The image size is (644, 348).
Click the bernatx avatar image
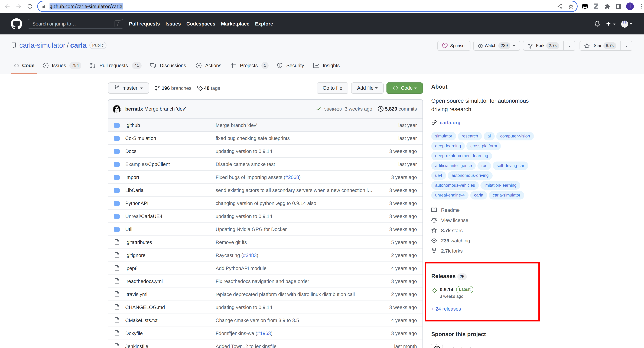[x=117, y=109]
